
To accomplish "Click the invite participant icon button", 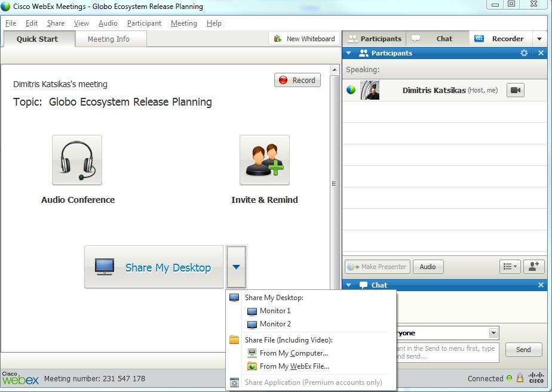I will coord(533,267).
